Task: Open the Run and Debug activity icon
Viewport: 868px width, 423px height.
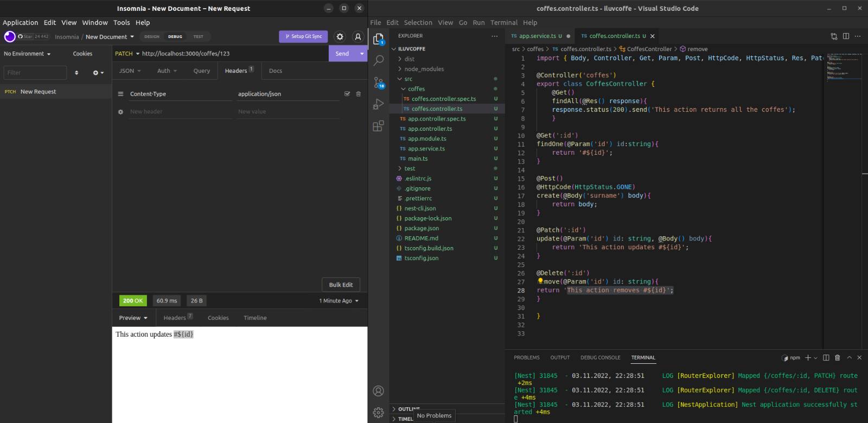Action: coord(379,104)
